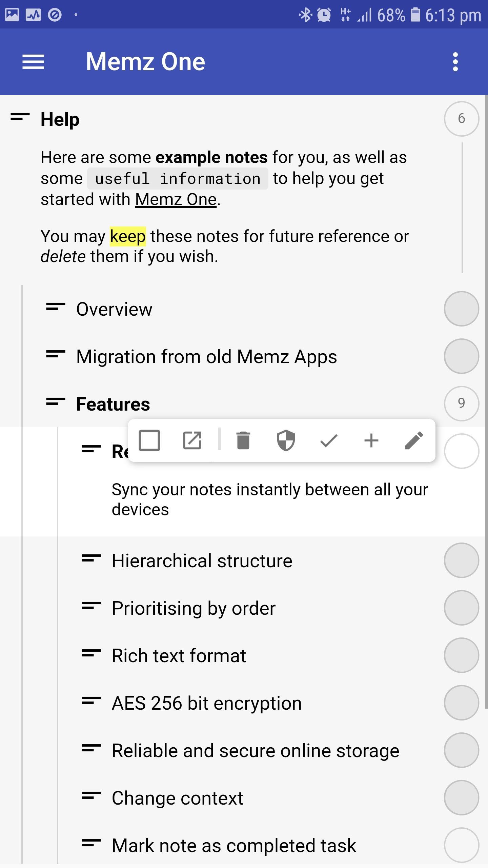This screenshot has width=488, height=868.
Task: Collapse the Help note's 6 children counter
Action: pos(461,119)
